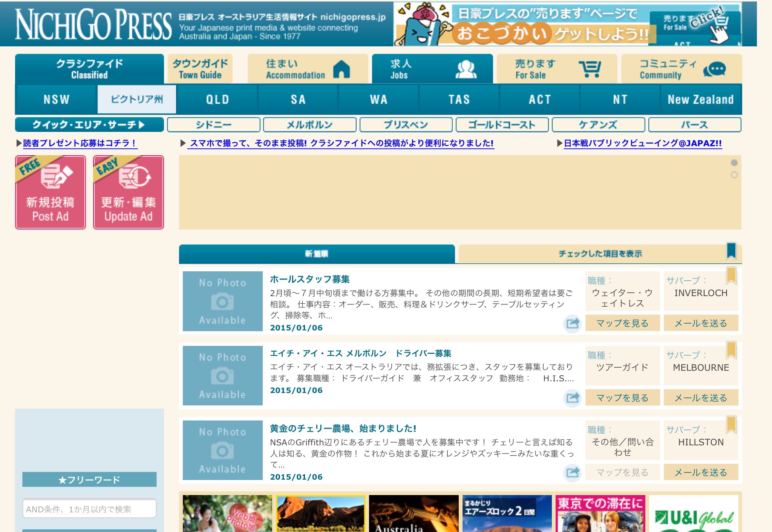772x532 pixels.
Task: Click マップを見る for INVERLOCH listing
Action: point(622,323)
